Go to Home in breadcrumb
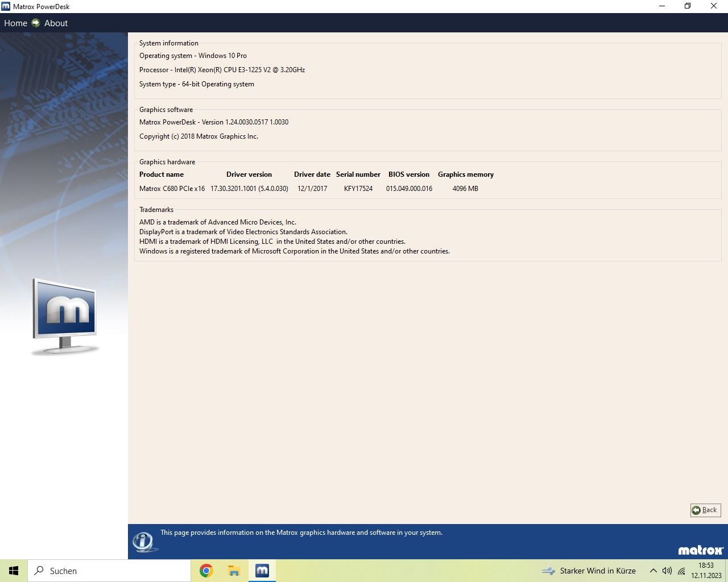 click(15, 23)
